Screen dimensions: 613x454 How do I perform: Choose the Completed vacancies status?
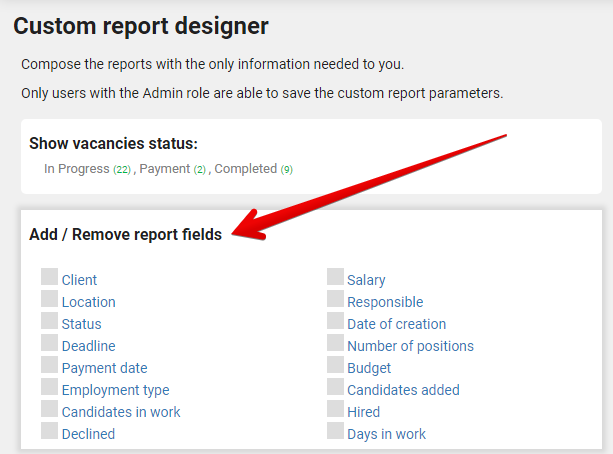[x=245, y=169]
